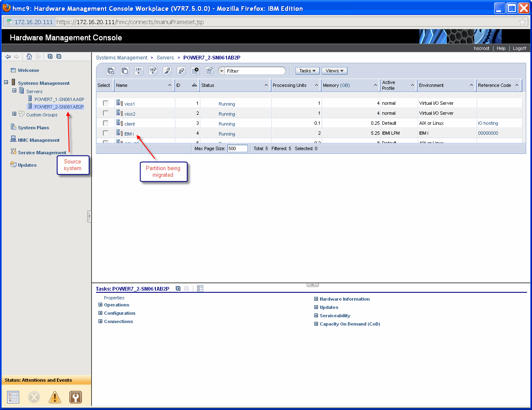Click the Configure Columns toolbar icon
The height and width of the screenshot is (410, 532).
(x=195, y=71)
